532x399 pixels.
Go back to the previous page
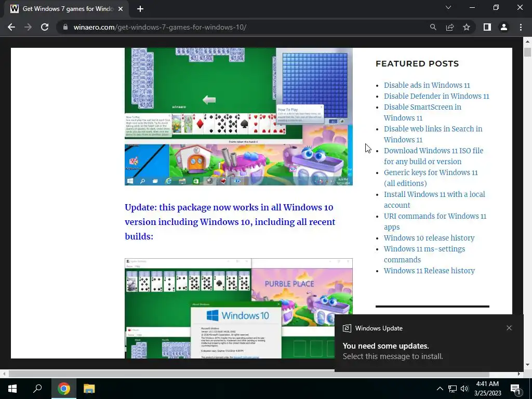coord(11,27)
